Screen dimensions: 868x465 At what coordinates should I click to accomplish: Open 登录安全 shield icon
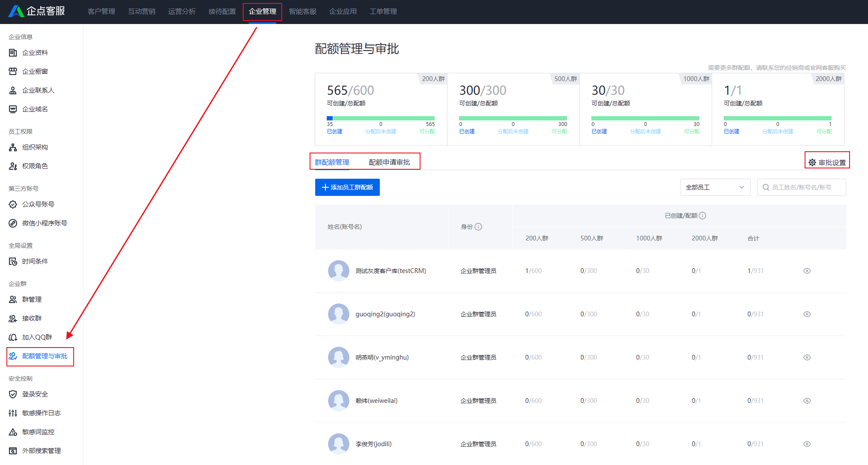pyautogui.click(x=13, y=394)
